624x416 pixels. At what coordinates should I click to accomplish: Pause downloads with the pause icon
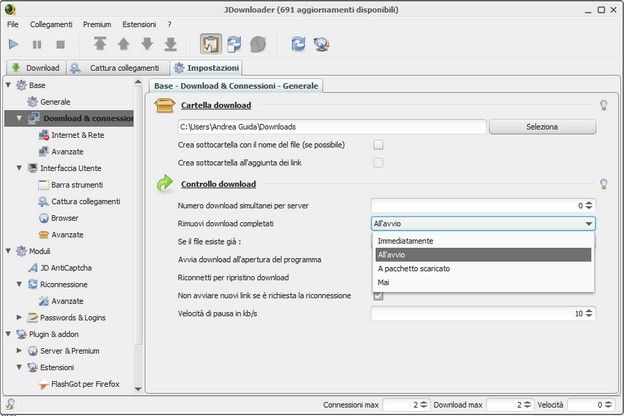[x=37, y=44]
